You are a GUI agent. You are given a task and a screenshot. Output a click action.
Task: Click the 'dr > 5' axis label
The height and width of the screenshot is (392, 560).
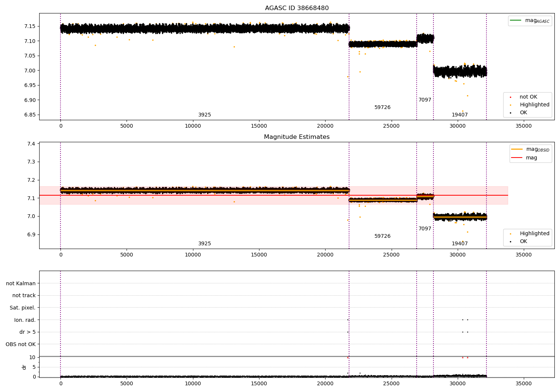pyautogui.click(x=28, y=332)
